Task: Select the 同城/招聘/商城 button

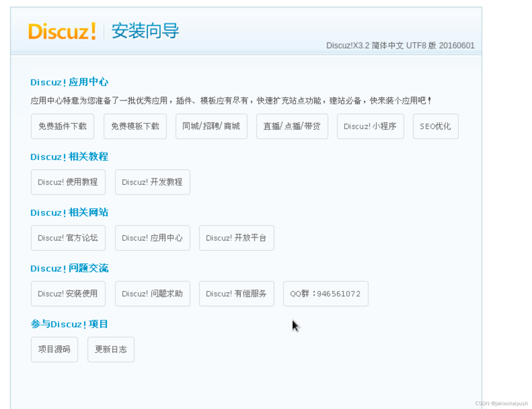Action: (211, 126)
